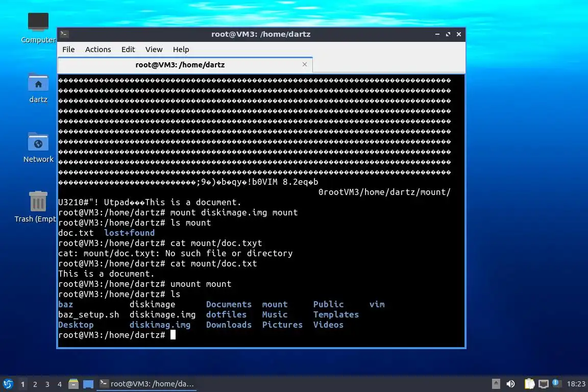
Task: Click 'baz_setup.sh' in the directory listing
Action: [88, 315]
